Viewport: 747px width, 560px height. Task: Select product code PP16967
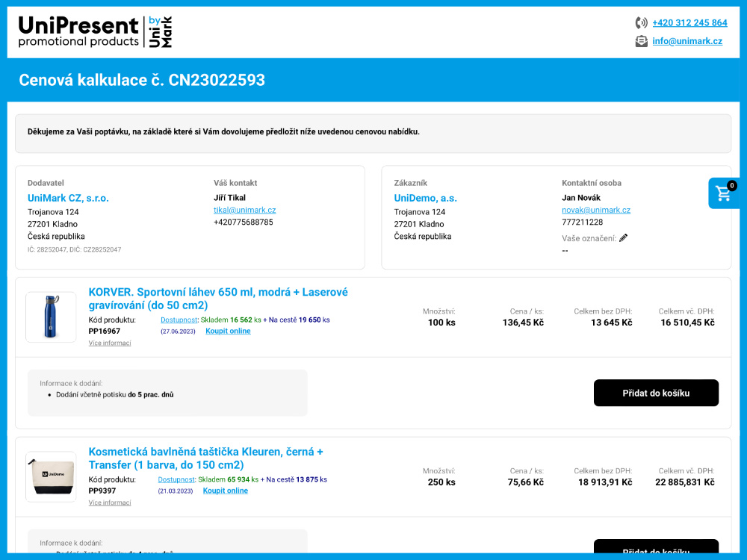click(x=105, y=331)
